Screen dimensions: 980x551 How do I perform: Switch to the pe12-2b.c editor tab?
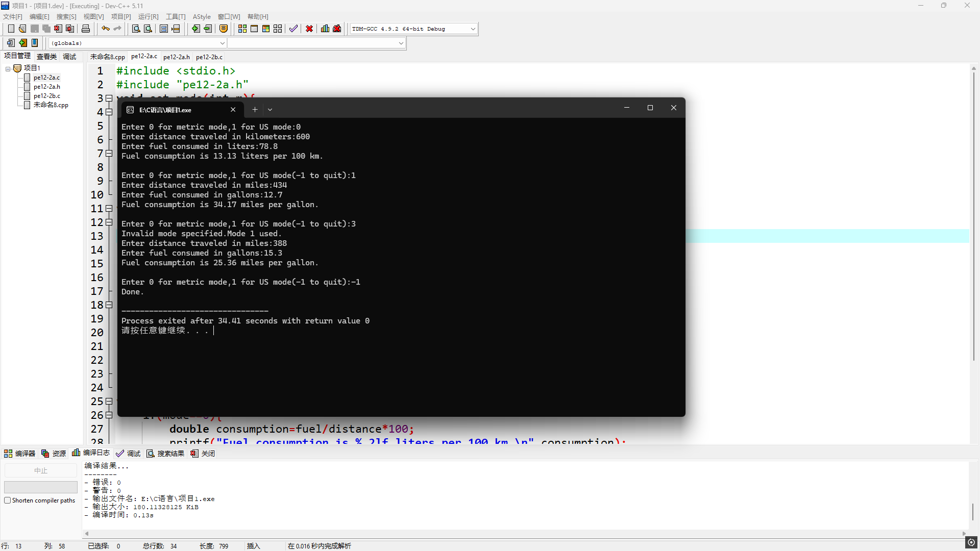click(x=209, y=57)
